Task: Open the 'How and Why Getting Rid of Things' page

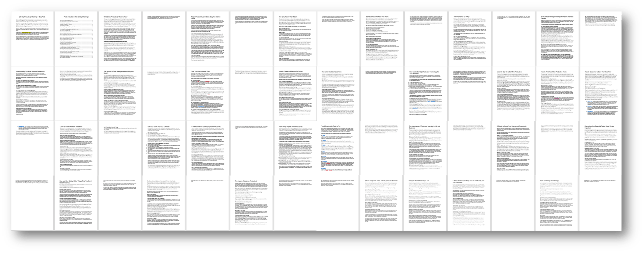Action: pyautogui.click(x=76, y=203)
